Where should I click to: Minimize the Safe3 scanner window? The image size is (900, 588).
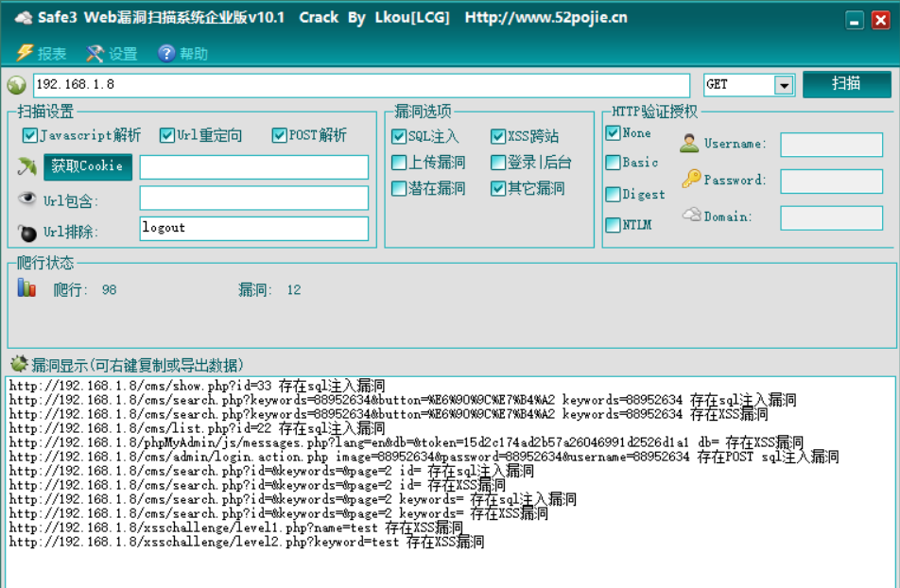tap(854, 21)
